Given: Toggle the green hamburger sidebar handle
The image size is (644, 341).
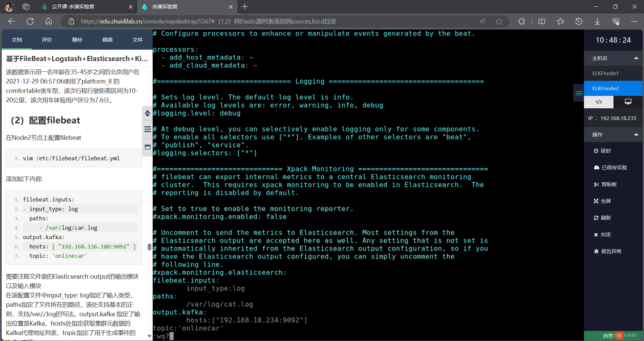Looking at the screenshot, I should [x=579, y=93].
